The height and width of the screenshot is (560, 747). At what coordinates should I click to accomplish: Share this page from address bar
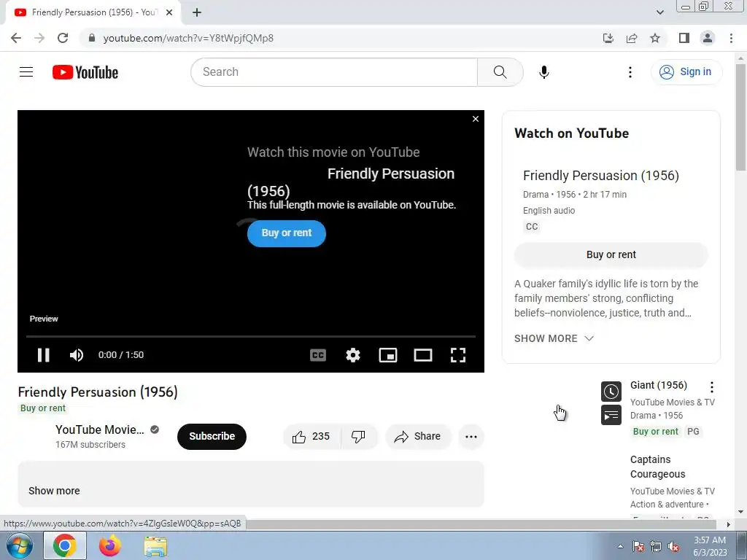click(x=632, y=38)
